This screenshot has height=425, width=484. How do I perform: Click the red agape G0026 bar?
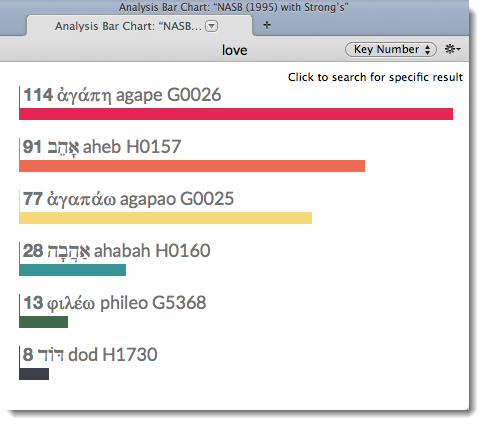(x=236, y=114)
